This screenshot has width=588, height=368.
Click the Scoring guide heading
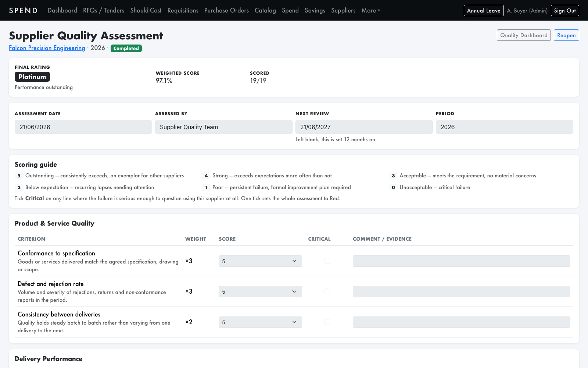(x=36, y=164)
